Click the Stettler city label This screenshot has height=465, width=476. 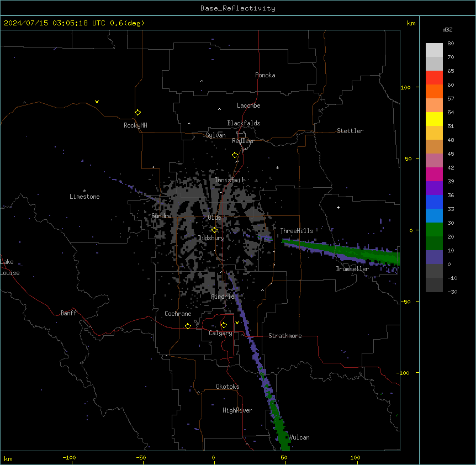pos(350,131)
